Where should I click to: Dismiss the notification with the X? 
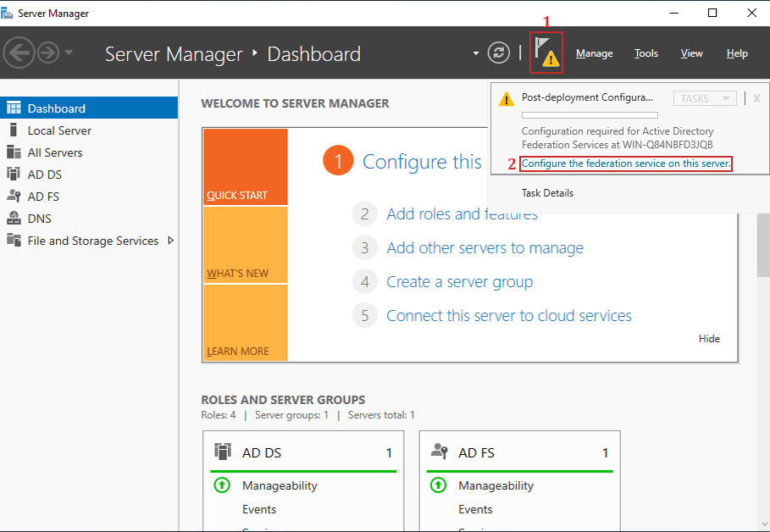(756, 98)
